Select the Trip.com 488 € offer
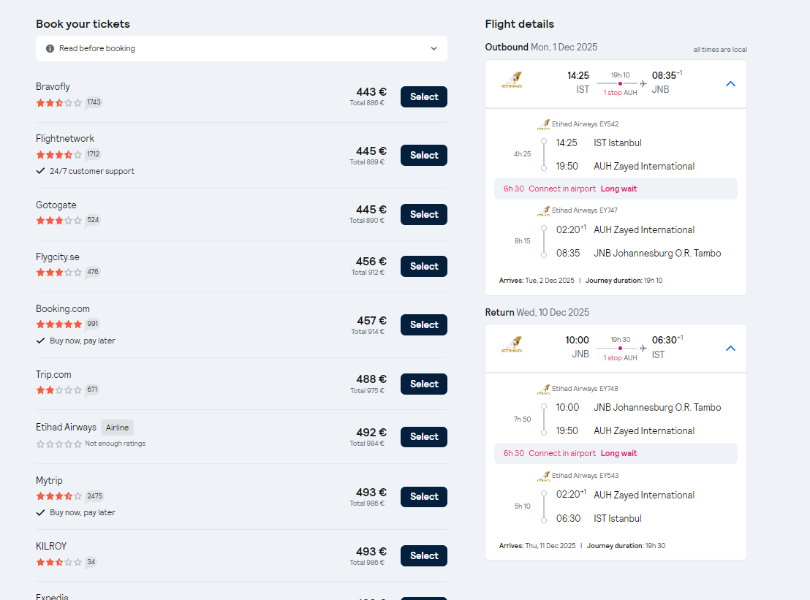This screenshot has height=600, width=810. pyautogui.click(x=424, y=384)
